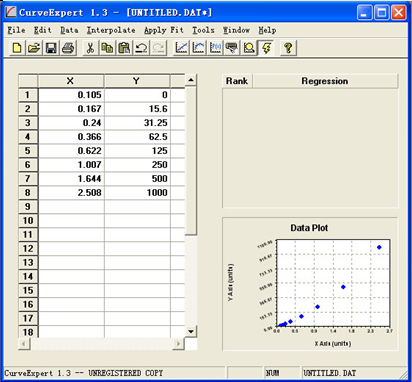Save data using the floppy disk icon
Image resolution: width=412 pixels, height=382 pixels.
51,48
